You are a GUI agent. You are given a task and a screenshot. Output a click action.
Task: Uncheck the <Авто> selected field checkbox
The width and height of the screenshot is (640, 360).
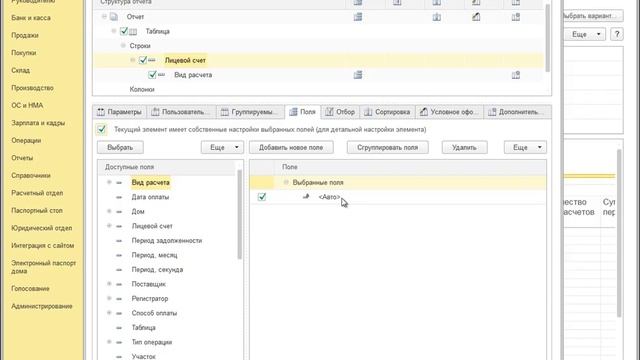[x=262, y=197]
